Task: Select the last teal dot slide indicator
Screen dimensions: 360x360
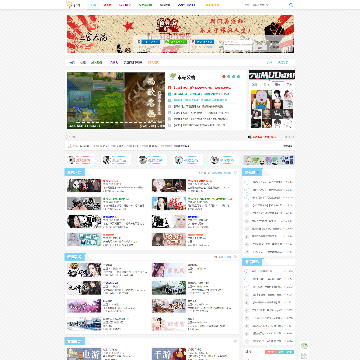Action: click(239, 77)
